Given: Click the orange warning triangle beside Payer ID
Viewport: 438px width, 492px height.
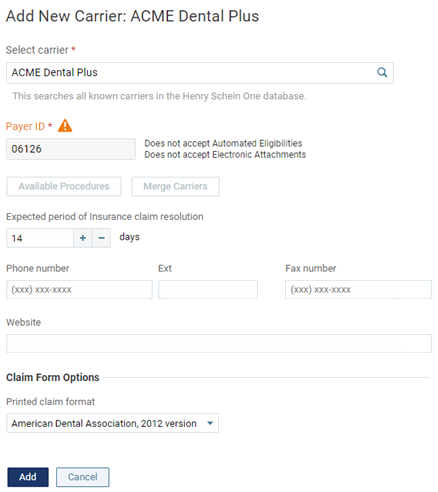Looking at the screenshot, I should pyautogui.click(x=65, y=126).
